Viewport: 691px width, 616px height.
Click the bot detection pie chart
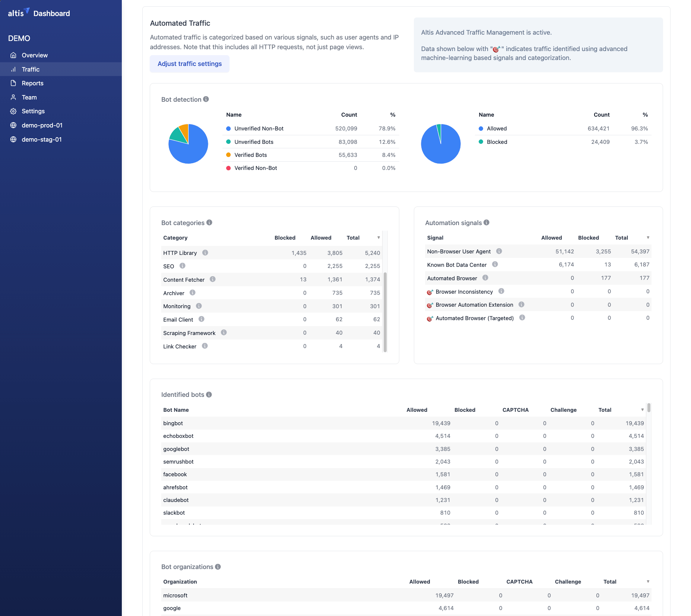[x=188, y=144]
